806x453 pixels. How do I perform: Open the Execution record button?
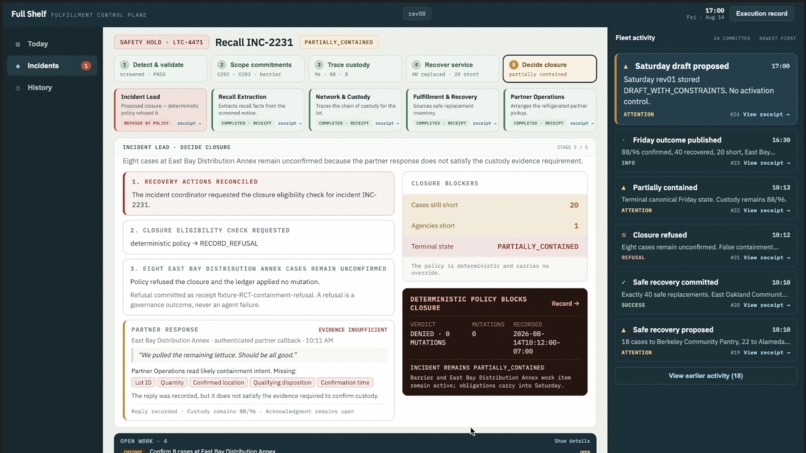coord(761,14)
